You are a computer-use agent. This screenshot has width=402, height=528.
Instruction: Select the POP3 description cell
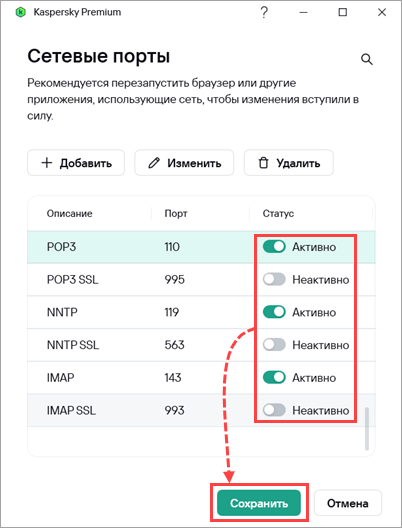pyautogui.click(x=61, y=246)
